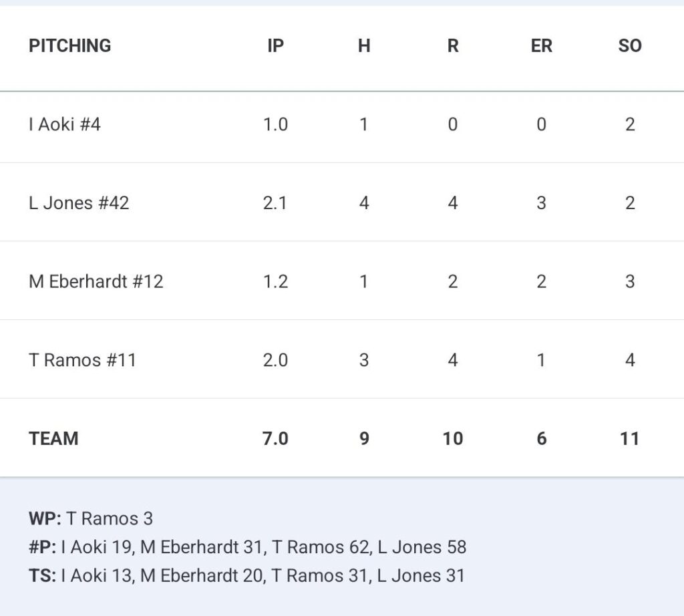Select pitcher M Eberhardt #12

coord(96,281)
